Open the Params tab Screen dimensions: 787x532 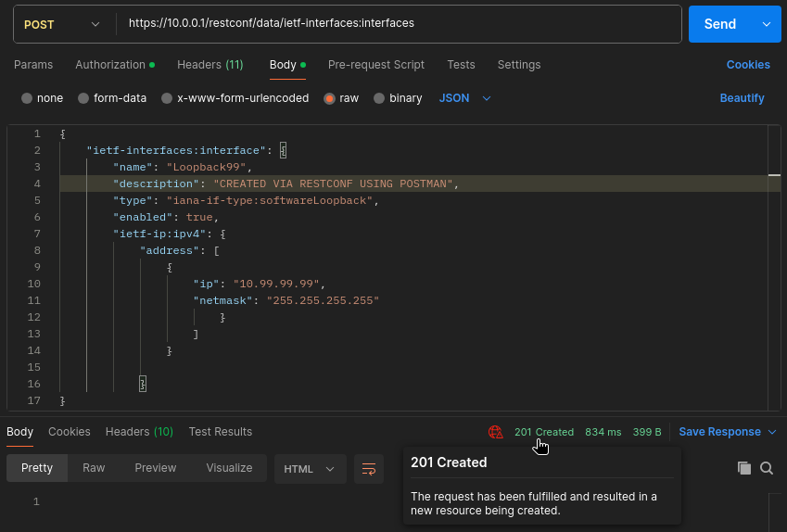pyautogui.click(x=33, y=65)
